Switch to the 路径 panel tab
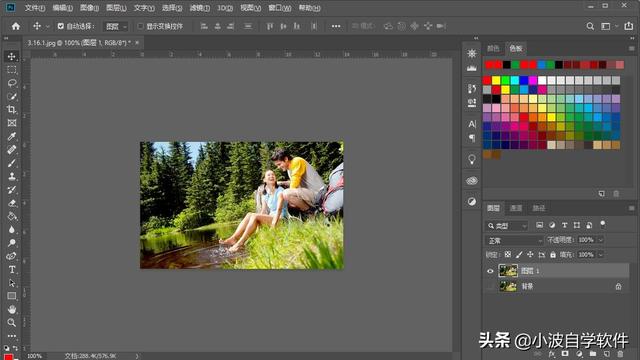Screen dimensions: 640x360 (539, 208)
